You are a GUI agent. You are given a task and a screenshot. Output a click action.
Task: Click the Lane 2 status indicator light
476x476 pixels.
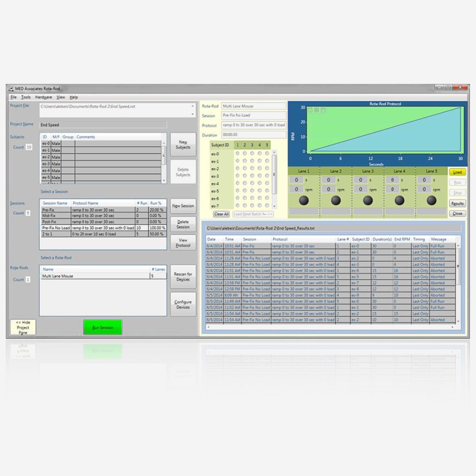coord(336,200)
